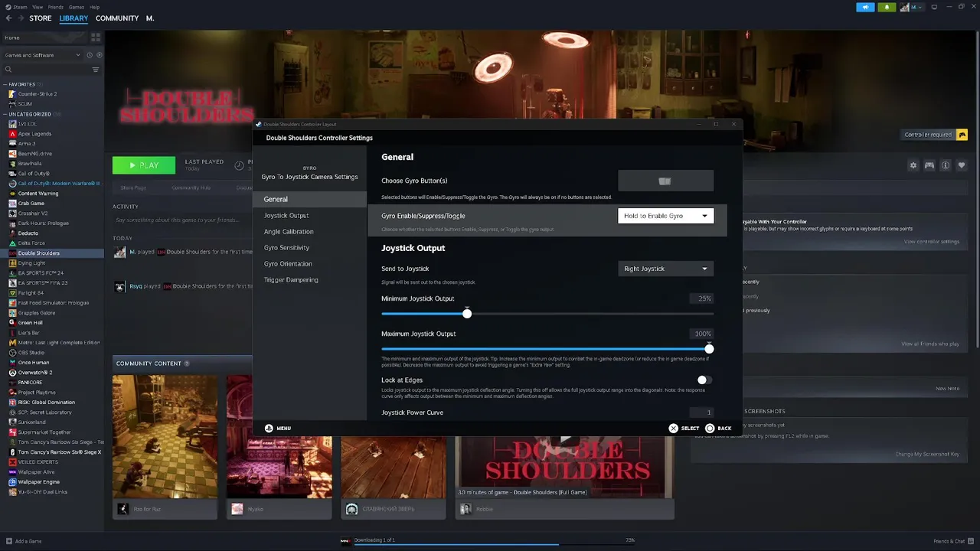Screen dimensions: 980x551
Task: Open the Right Joystick dropdown
Action: (x=665, y=269)
